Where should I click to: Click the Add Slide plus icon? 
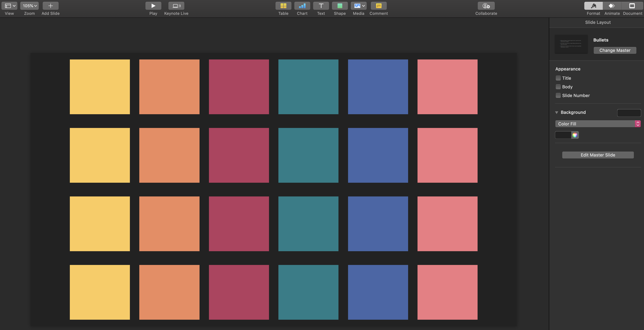coord(50,6)
